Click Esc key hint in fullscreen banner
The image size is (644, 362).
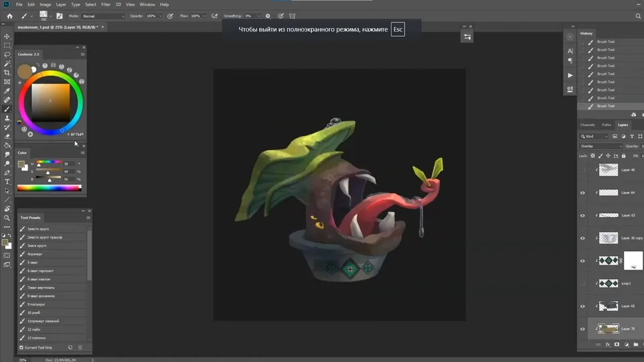(398, 29)
